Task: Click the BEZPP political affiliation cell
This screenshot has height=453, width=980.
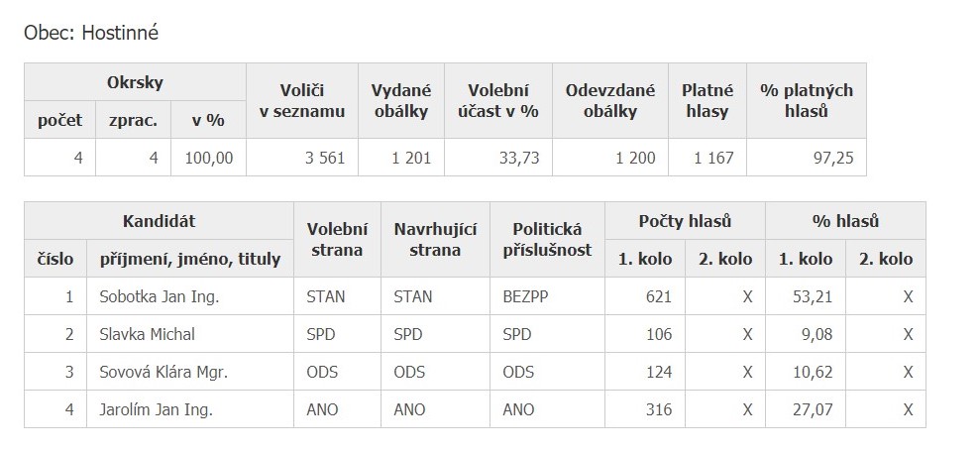Action: (524, 296)
